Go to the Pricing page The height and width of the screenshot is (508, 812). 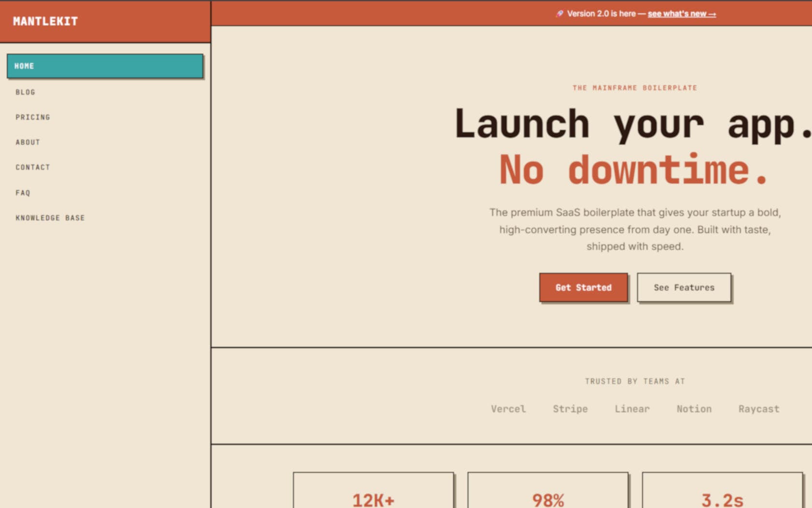[x=32, y=117]
